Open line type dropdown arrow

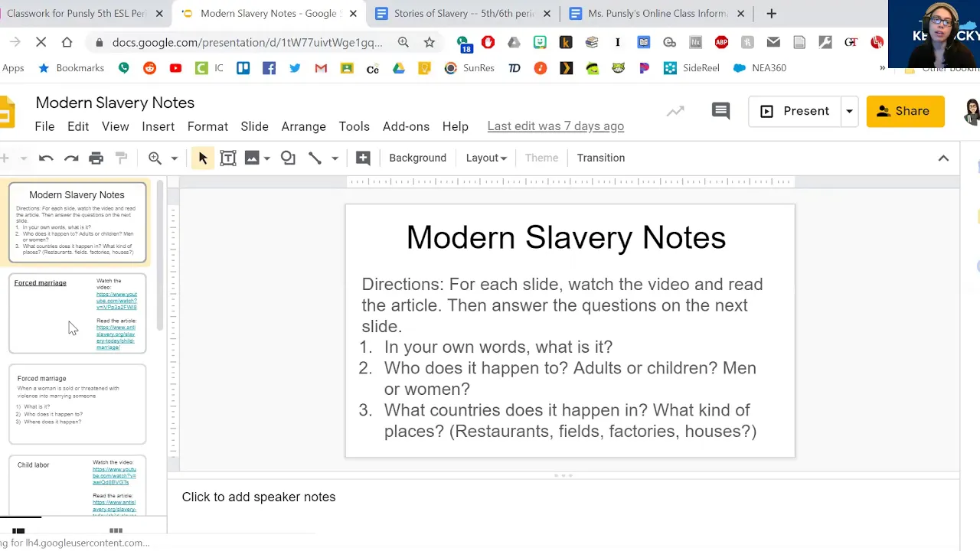tap(335, 158)
